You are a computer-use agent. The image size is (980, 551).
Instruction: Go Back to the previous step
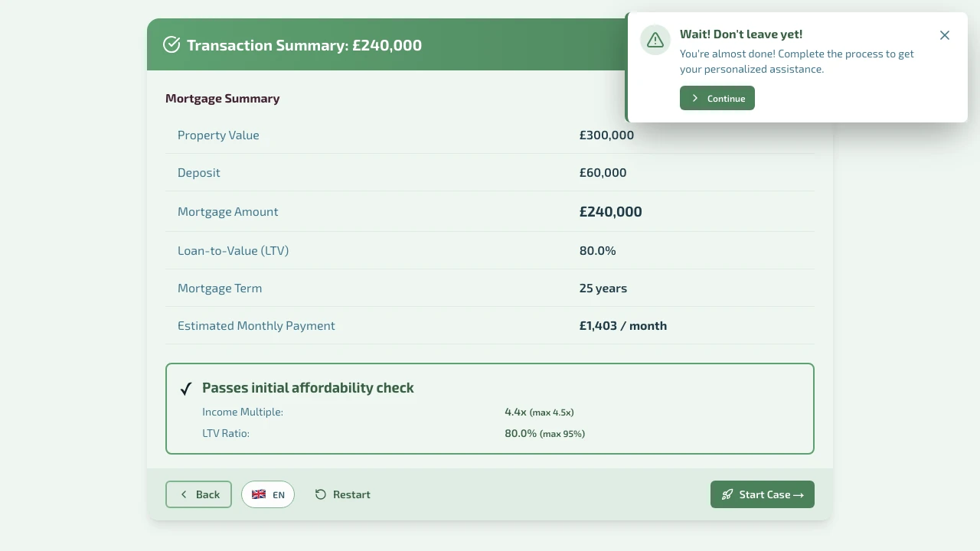click(198, 494)
